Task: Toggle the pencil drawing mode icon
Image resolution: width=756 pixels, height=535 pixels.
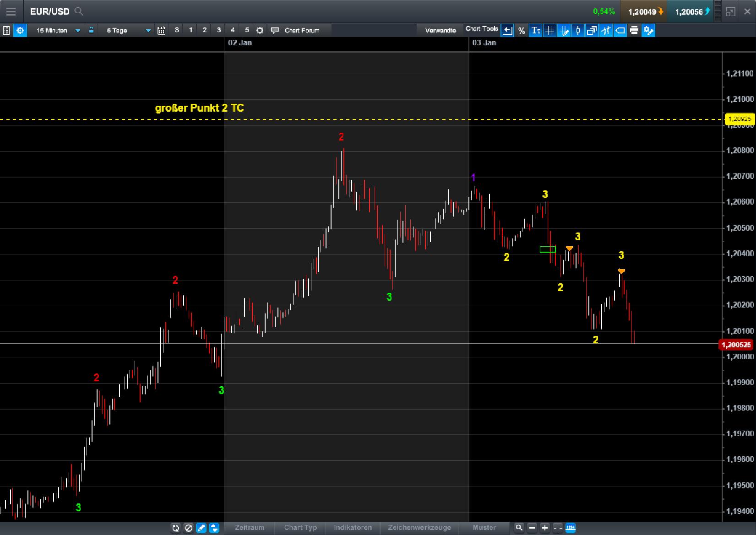Action: click(x=201, y=528)
